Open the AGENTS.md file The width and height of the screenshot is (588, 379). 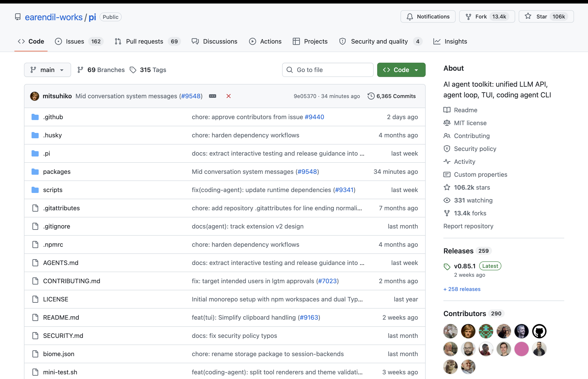(x=61, y=263)
